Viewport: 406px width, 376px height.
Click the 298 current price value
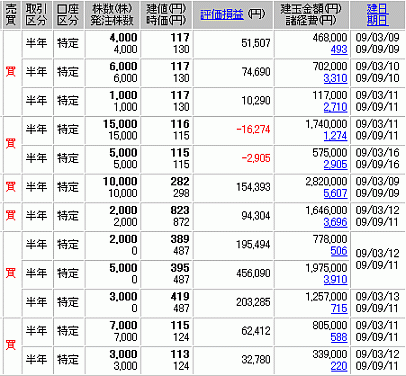coord(181,193)
